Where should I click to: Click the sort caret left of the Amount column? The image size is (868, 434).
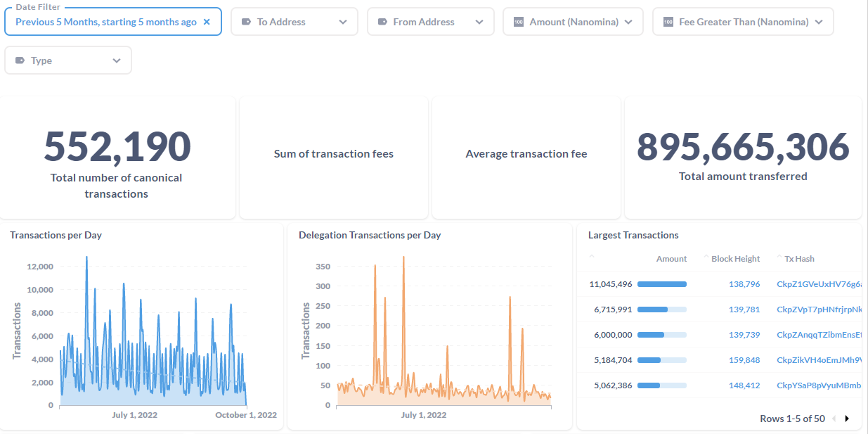pos(592,256)
